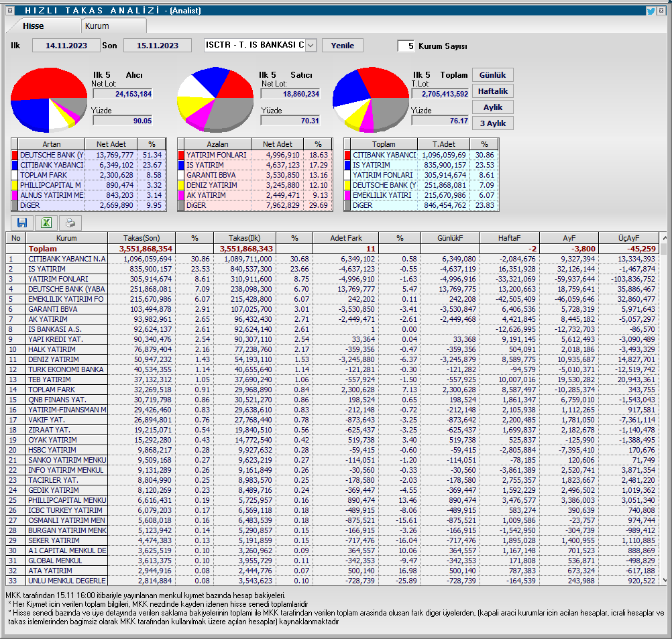The image size is (672, 639).
Task: Click the Satıcı pie chart
Action: click(x=215, y=100)
